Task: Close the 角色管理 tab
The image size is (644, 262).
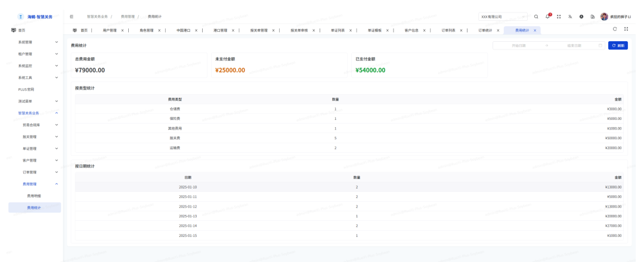Action: pos(159,30)
